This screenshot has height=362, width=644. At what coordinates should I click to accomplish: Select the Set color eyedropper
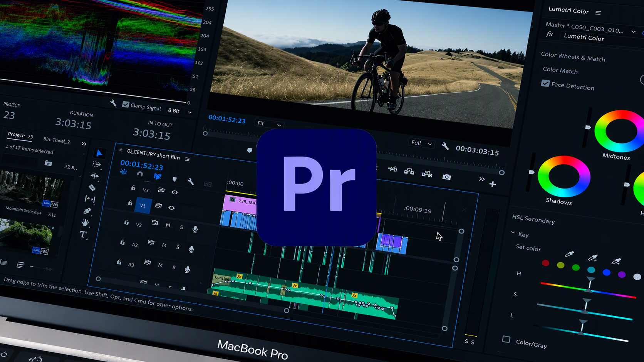[x=569, y=254]
